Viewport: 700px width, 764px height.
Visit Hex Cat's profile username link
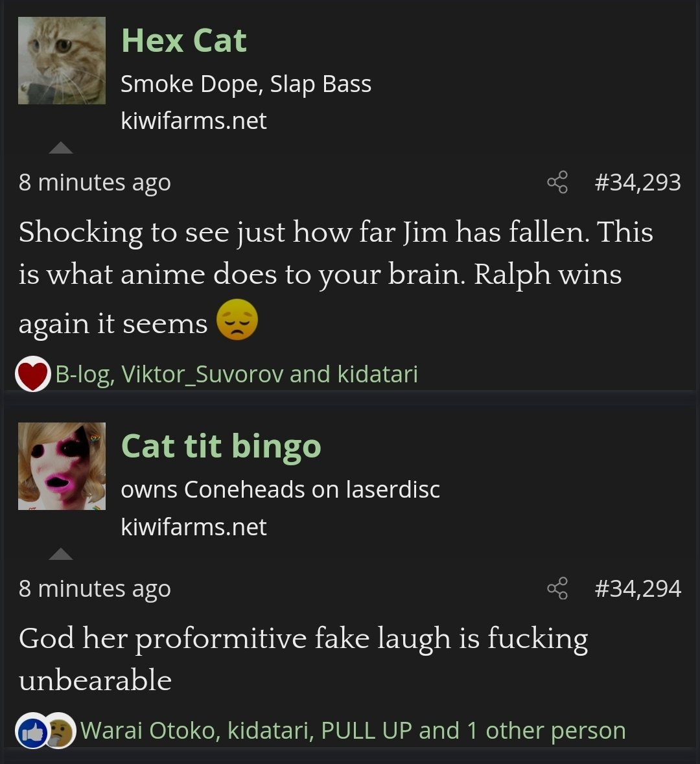[x=184, y=40]
